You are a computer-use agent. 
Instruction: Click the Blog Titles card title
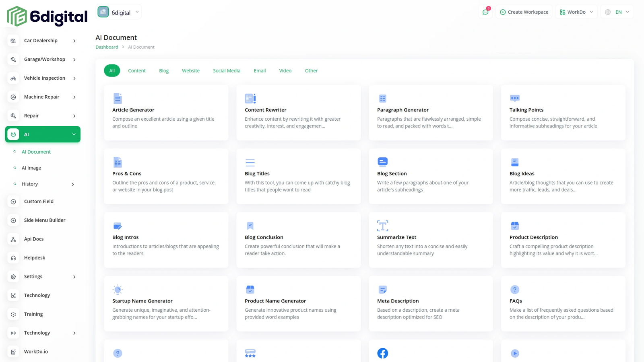coord(257,174)
